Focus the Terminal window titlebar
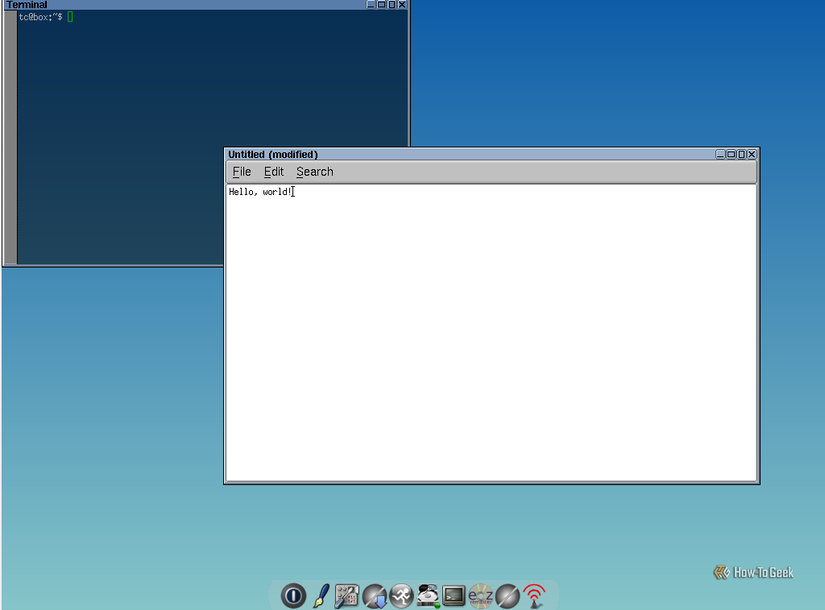This screenshot has width=825, height=610. 150,4
